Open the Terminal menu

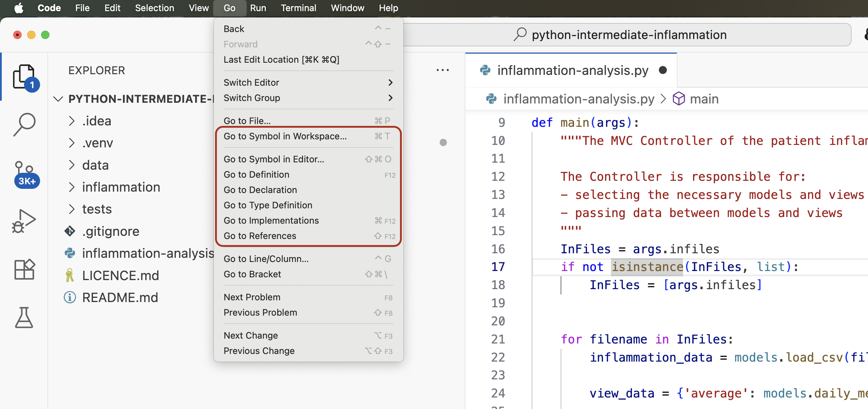[x=298, y=8]
